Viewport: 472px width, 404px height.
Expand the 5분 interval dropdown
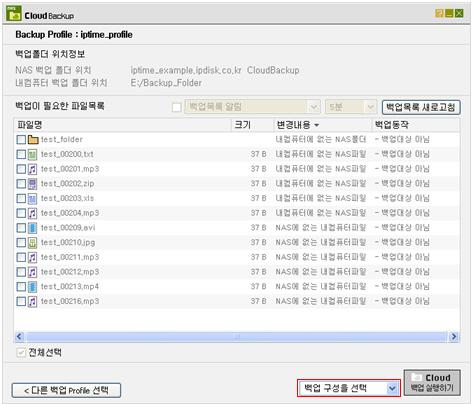pyautogui.click(x=351, y=107)
